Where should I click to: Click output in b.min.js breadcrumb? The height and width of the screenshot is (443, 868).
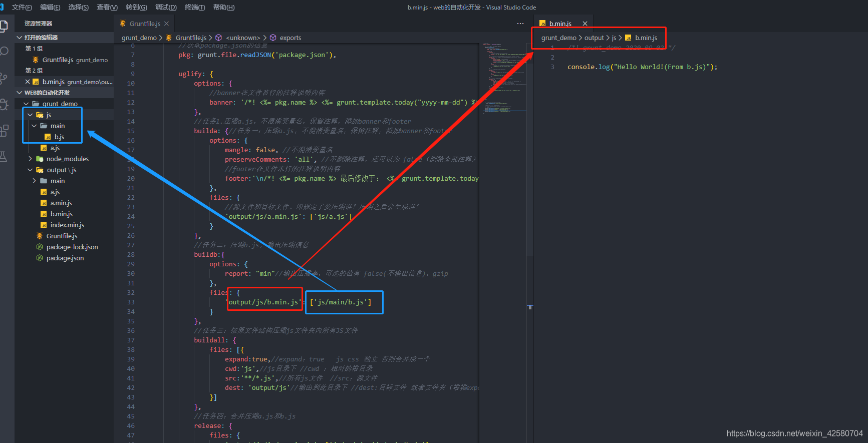594,38
